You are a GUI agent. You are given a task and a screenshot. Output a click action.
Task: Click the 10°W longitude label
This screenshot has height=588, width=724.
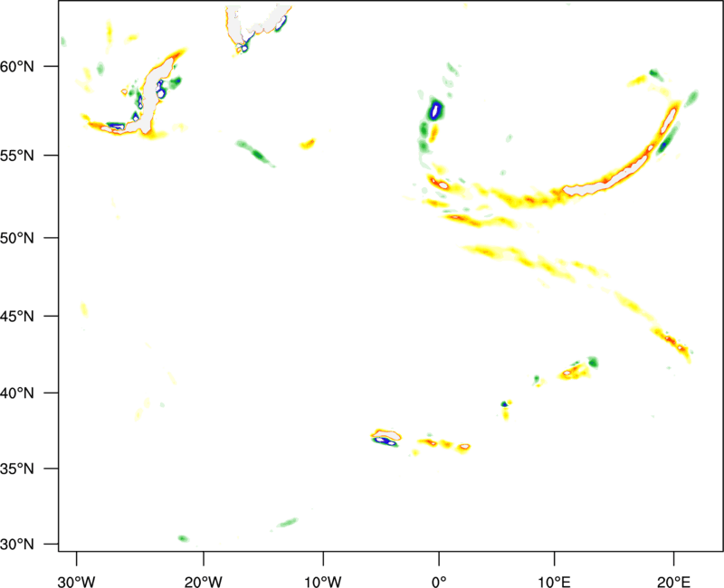[323, 582]
